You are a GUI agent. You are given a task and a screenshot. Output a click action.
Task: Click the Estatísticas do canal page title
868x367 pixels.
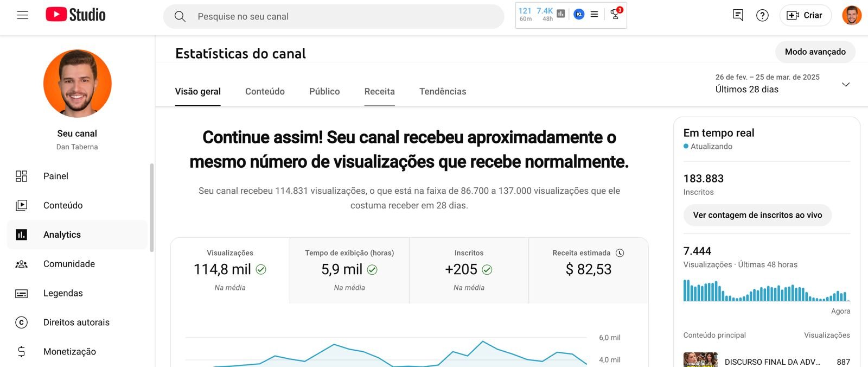click(x=240, y=53)
